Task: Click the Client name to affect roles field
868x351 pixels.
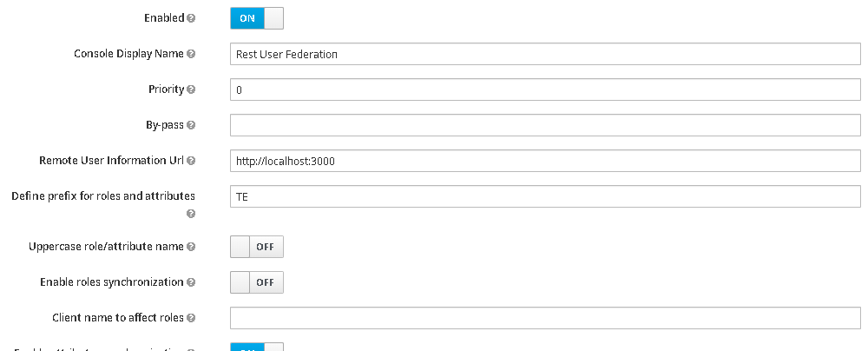Action: click(x=545, y=318)
